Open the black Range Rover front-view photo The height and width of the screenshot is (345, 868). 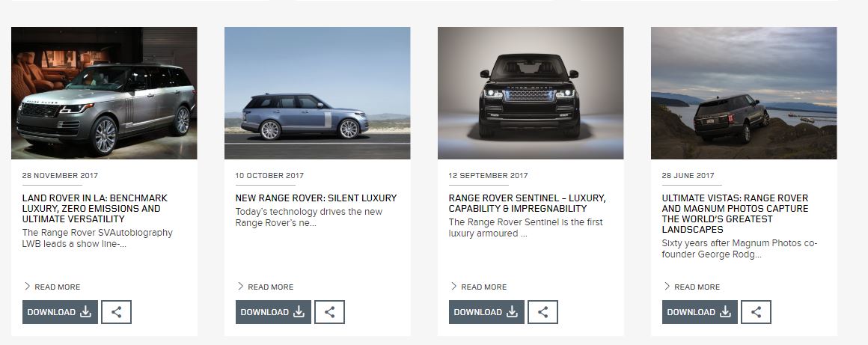point(531,93)
